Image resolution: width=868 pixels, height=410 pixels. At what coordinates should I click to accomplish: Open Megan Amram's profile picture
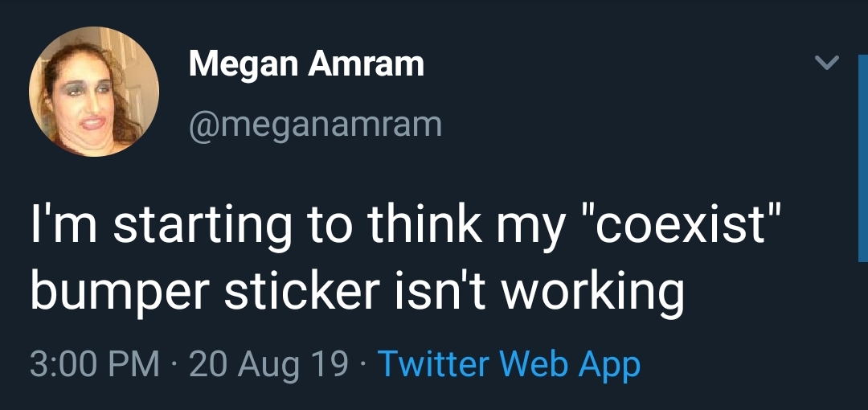point(94,92)
